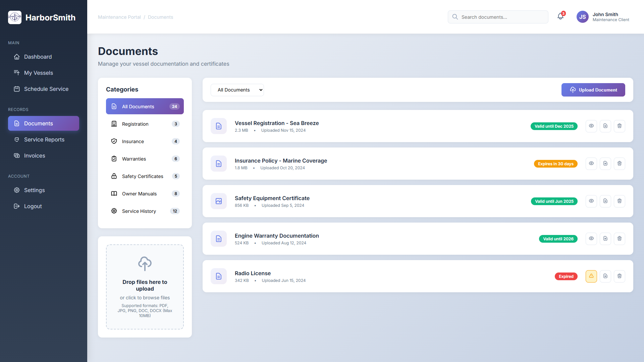Image resolution: width=644 pixels, height=362 pixels.
Task: Select the Safety Certificates category
Action: 145,176
